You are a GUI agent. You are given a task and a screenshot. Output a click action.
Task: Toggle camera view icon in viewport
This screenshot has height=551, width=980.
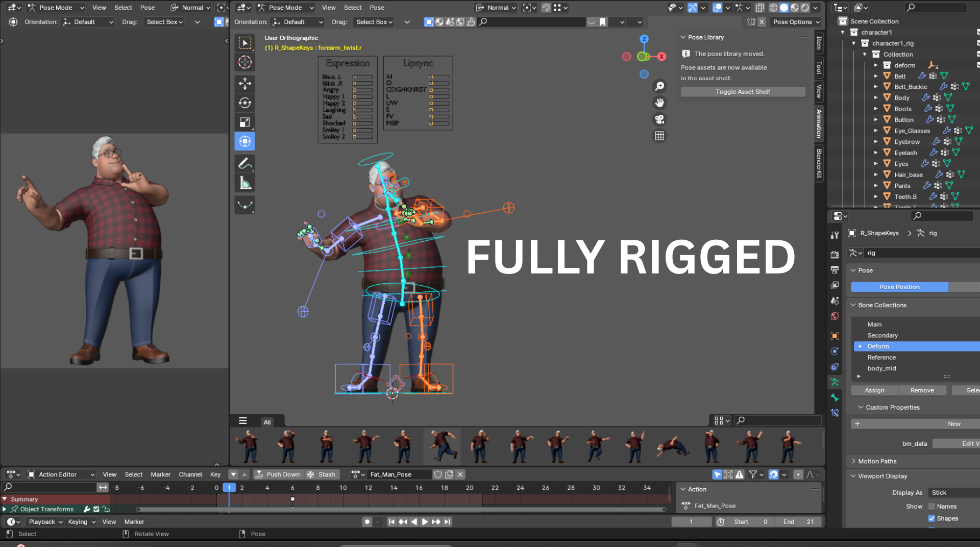coord(659,119)
